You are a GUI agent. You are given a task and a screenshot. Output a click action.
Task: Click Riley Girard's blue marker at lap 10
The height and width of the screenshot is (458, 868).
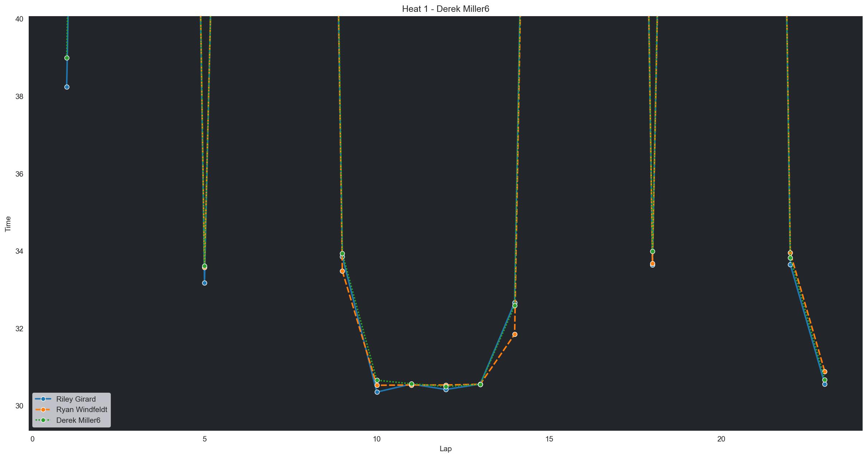(x=377, y=392)
